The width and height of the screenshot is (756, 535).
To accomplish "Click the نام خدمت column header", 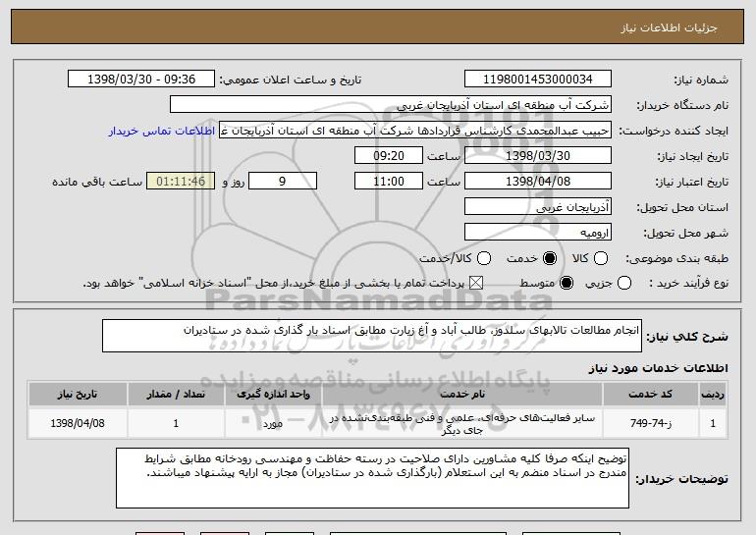I will 461,395.
